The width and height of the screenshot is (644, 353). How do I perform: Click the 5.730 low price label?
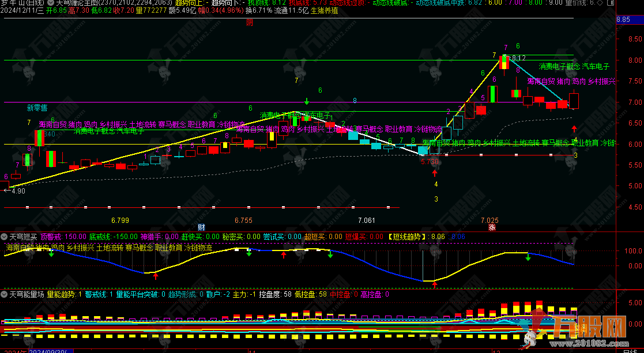[x=430, y=162]
